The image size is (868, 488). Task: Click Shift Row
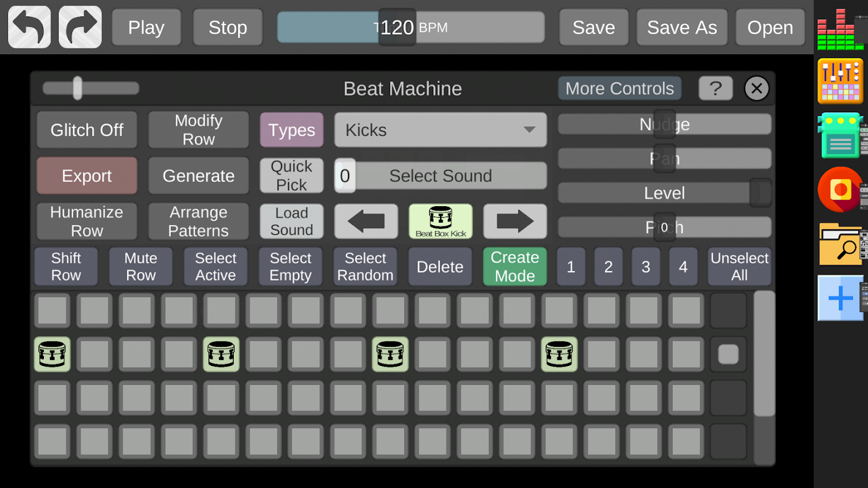[x=66, y=267]
